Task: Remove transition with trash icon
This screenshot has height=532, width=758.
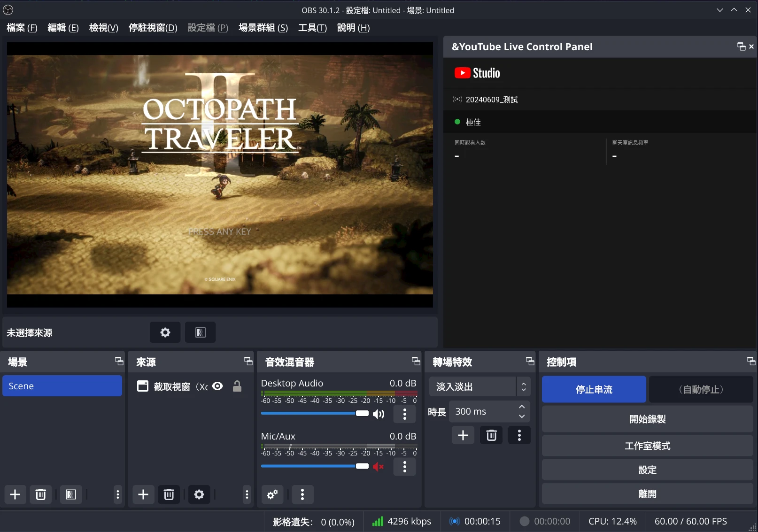Action: point(492,435)
